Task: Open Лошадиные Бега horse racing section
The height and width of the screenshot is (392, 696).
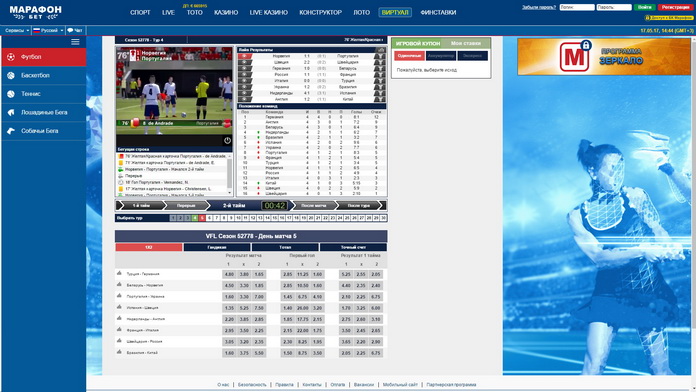Action: point(44,112)
